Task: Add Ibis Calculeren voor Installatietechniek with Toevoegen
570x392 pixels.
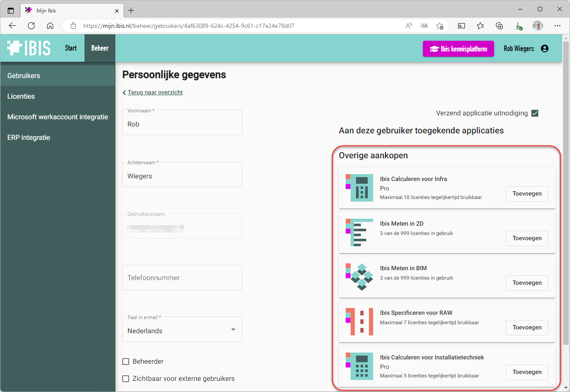Action: point(527,372)
